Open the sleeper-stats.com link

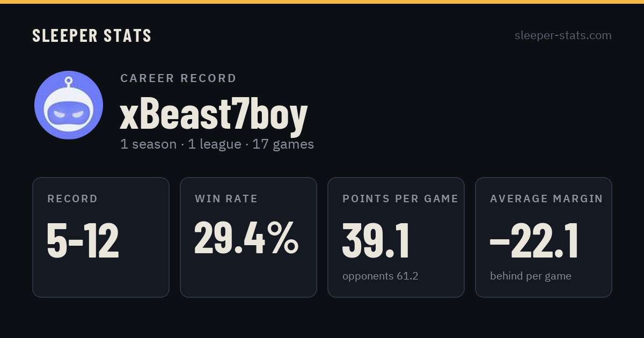[563, 35]
